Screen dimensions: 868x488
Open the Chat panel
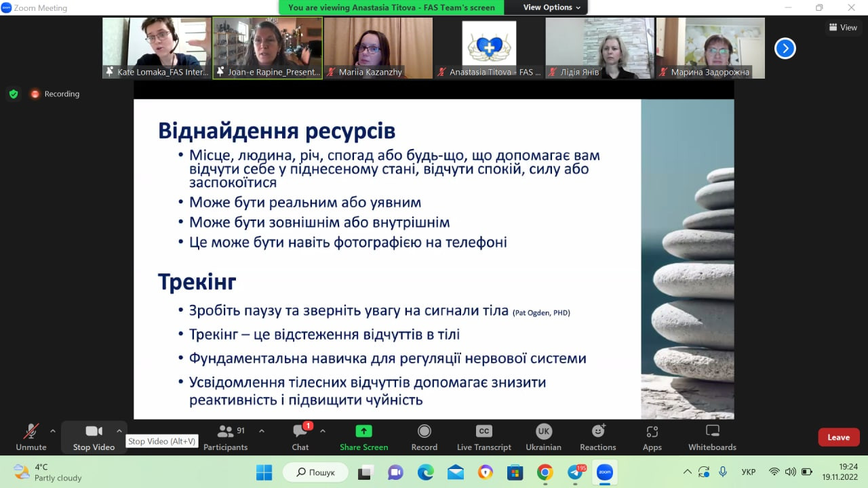point(300,437)
